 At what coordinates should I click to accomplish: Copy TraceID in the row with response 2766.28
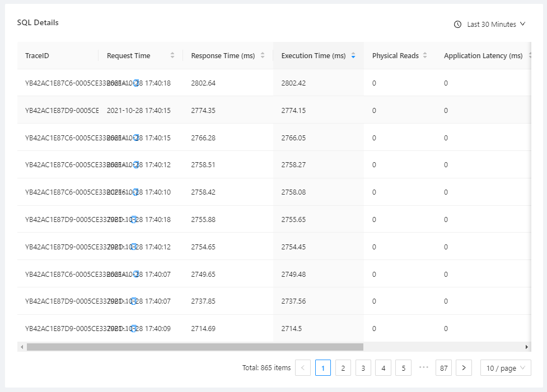tap(136, 138)
